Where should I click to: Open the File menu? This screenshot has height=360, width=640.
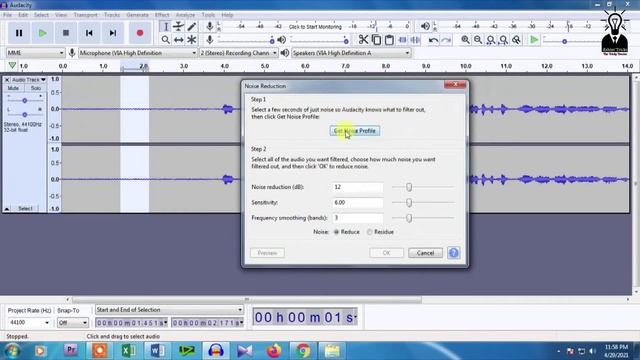coord(7,15)
